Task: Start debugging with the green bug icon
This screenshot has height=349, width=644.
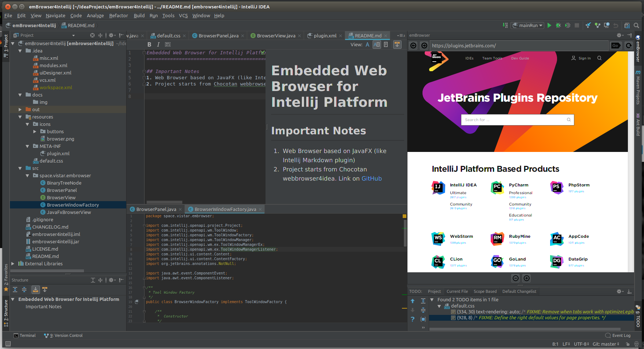Action: click(558, 25)
